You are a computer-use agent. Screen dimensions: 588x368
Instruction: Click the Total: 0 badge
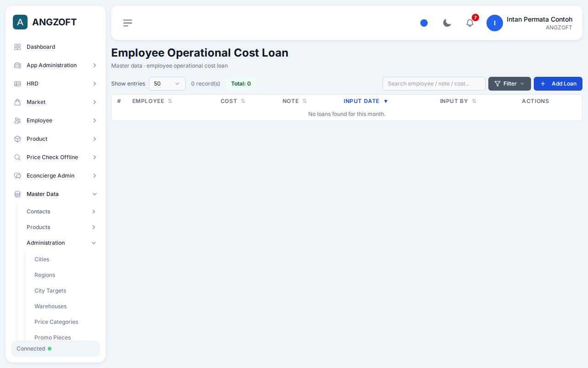point(241,84)
